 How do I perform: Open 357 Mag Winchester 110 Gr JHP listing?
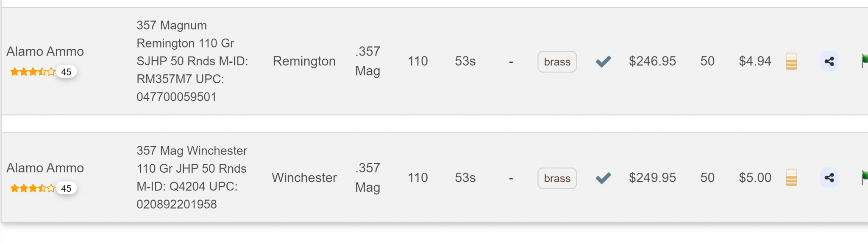point(192,177)
